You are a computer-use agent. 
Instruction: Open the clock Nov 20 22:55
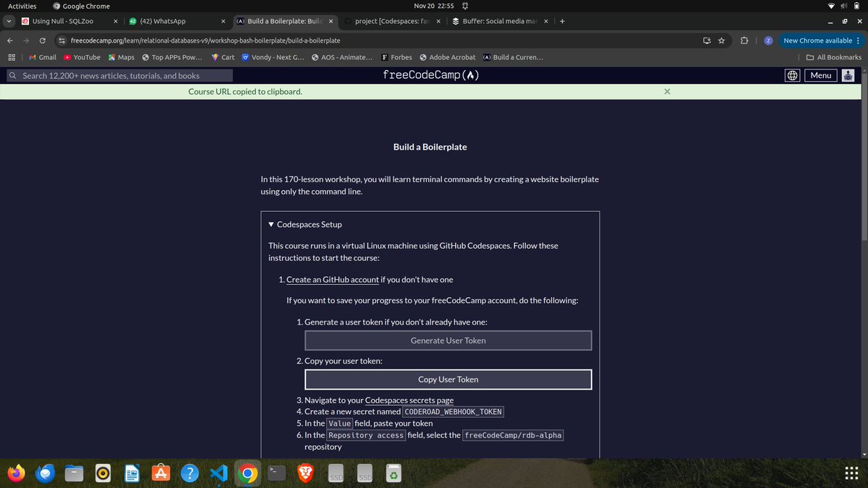click(x=434, y=6)
